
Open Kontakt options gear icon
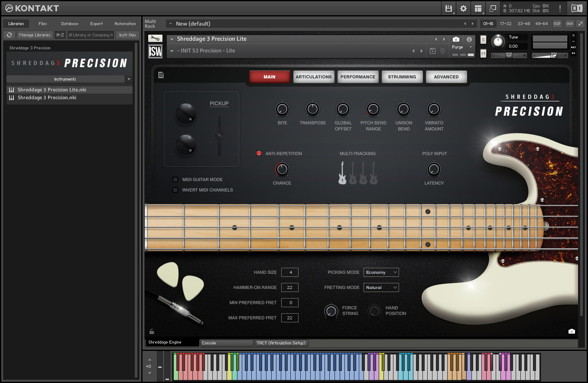tap(463, 8)
